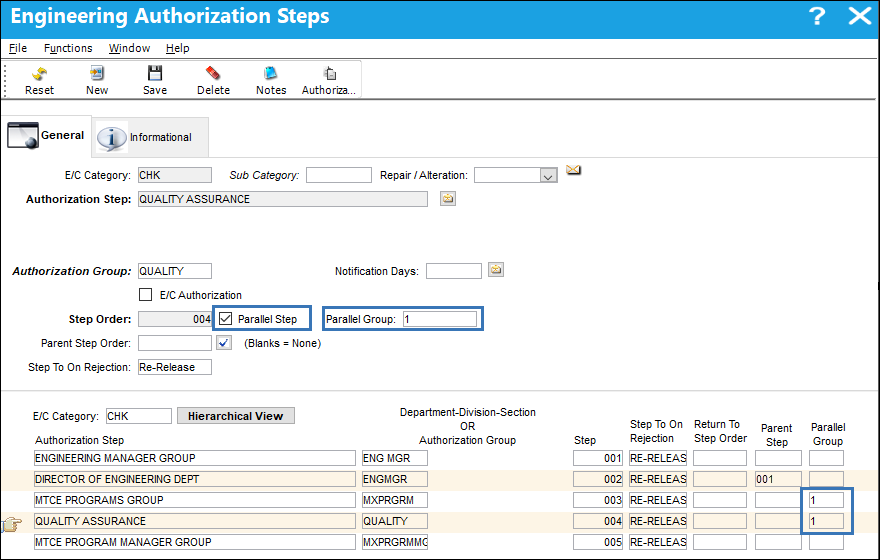880x560 pixels.
Task: Click the icon beside Notification Days
Action: (x=496, y=270)
